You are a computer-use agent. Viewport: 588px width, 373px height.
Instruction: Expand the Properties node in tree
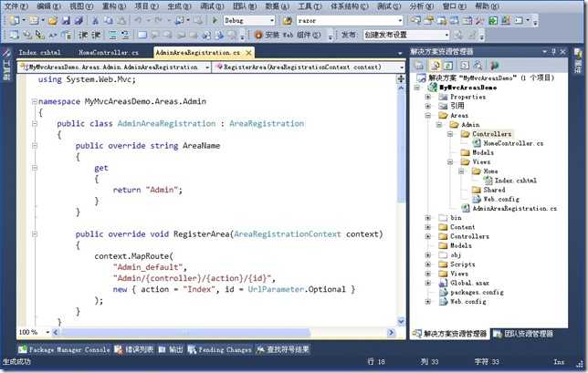click(x=428, y=97)
